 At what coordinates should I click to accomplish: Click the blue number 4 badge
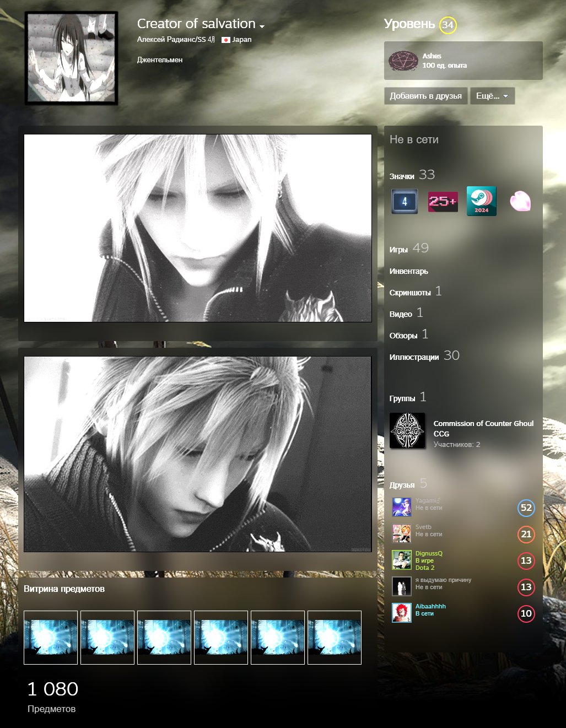[x=405, y=202]
